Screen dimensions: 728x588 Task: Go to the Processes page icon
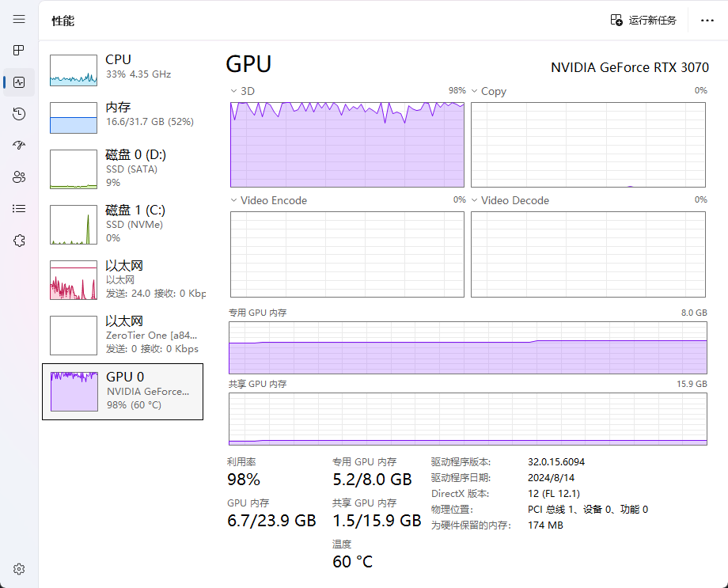[19, 51]
